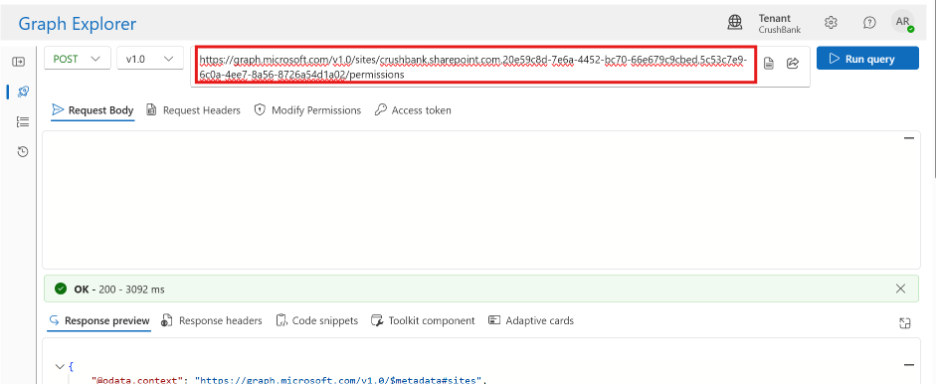Dismiss the OK 200 status message
The image size is (936, 384).
coord(900,289)
